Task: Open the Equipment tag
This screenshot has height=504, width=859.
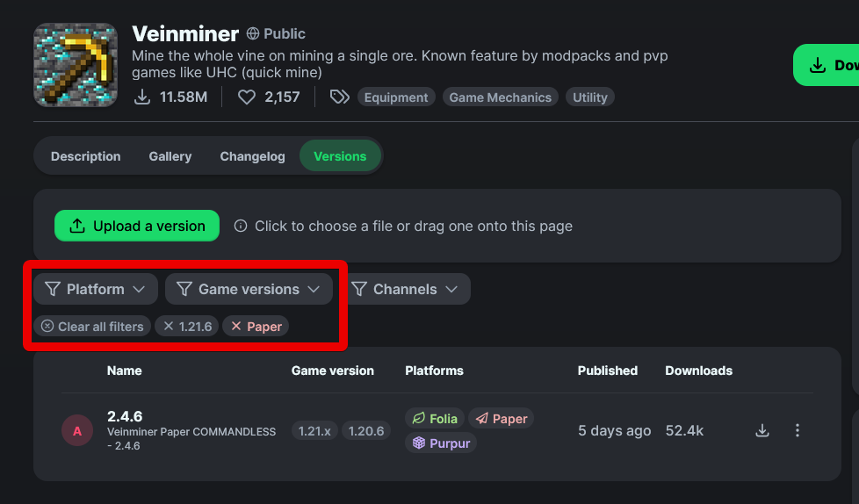Action: [396, 97]
